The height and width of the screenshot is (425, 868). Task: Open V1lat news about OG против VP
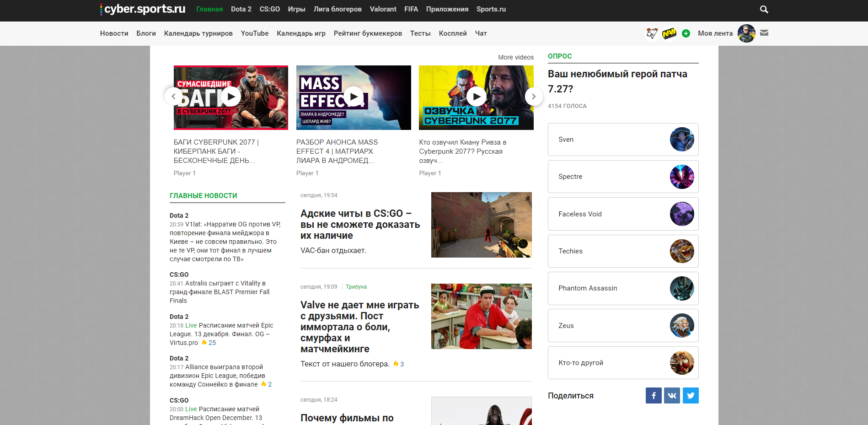[x=225, y=242]
